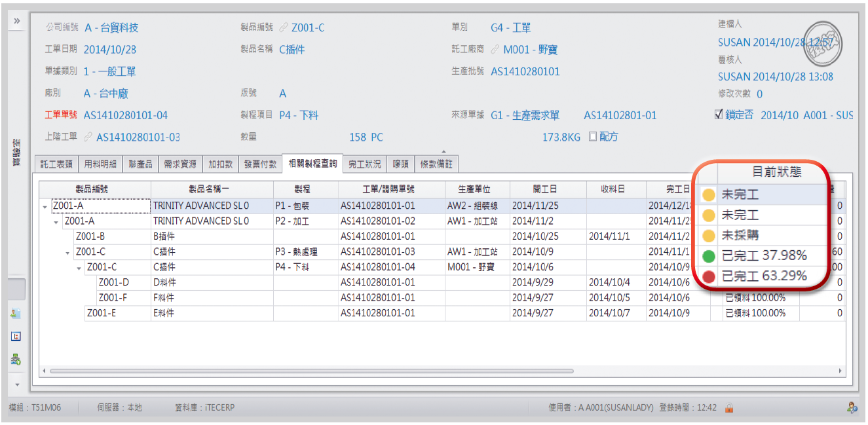Click the grid's horizontal scrollbar thumb
The width and height of the screenshot is (868, 425).
312,371
